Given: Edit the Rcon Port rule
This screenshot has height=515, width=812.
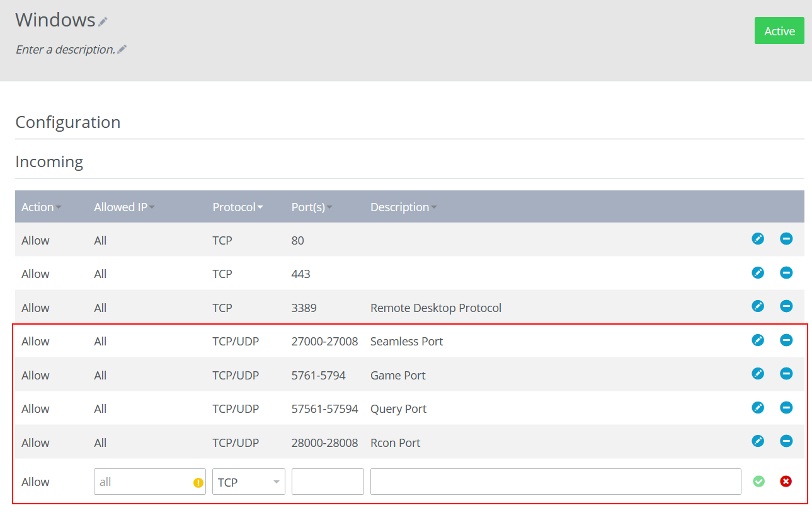Looking at the screenshot, I should click(x=758, y=441).
